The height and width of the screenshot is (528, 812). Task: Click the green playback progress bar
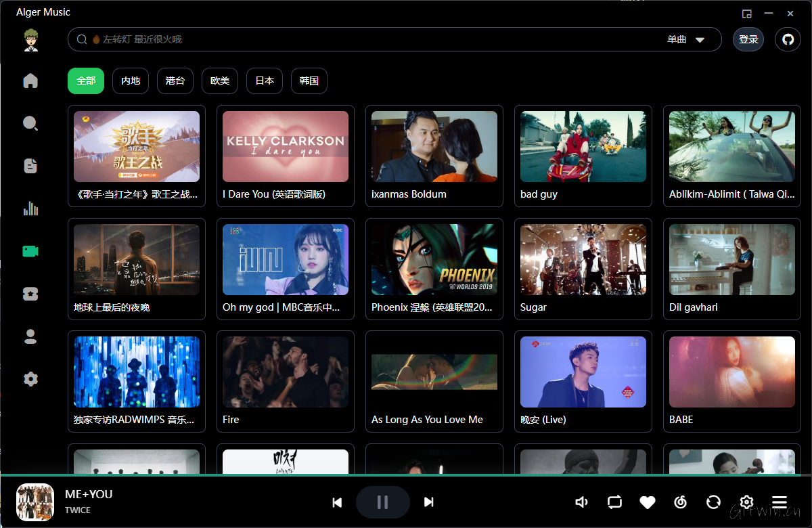[406, 475]
